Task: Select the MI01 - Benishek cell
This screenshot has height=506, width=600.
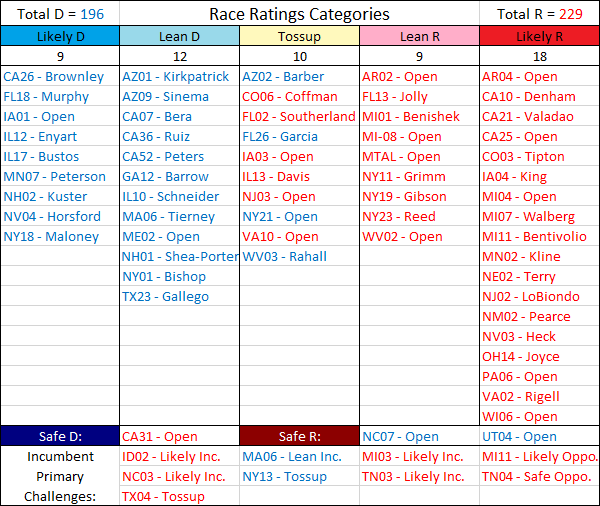Action: point(419,116)
